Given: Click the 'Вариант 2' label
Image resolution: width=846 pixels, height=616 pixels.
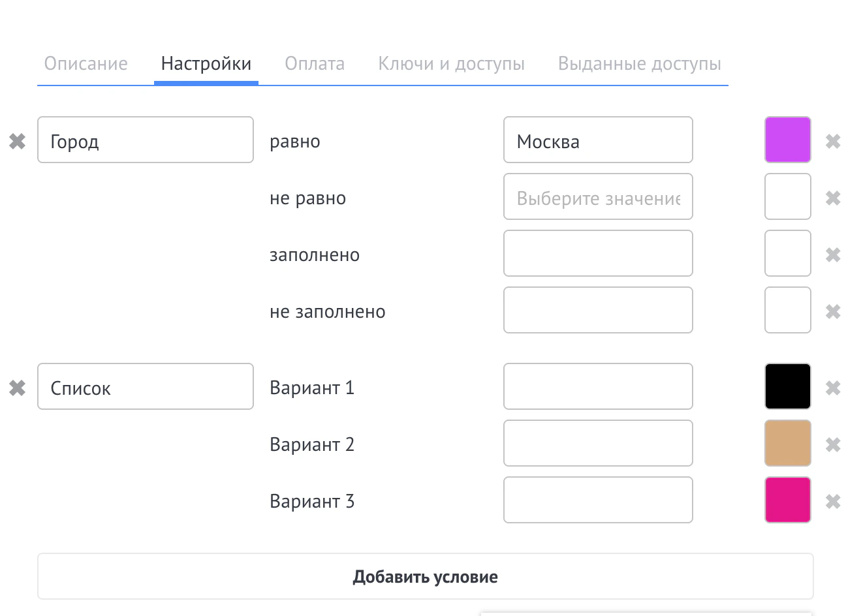Looking at the screenshot, I should pyautogui.click(x=312, y=444).
